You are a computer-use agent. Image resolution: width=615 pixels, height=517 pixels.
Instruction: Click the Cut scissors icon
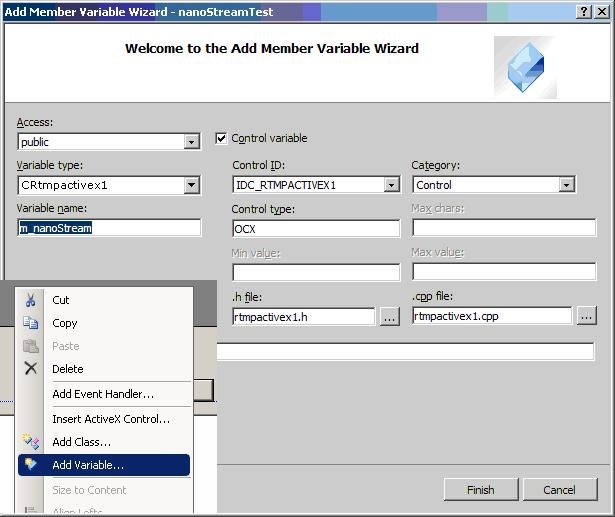coord(31,300)
